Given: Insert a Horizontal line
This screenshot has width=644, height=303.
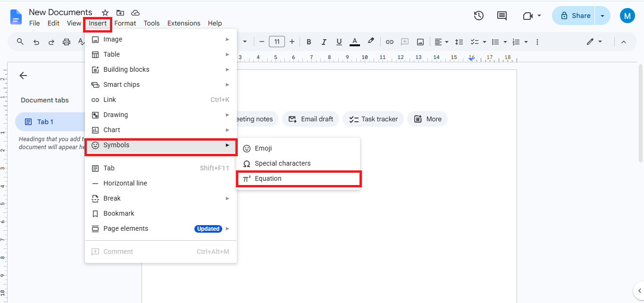Looking at the screenshot, I should pos(161,183).
